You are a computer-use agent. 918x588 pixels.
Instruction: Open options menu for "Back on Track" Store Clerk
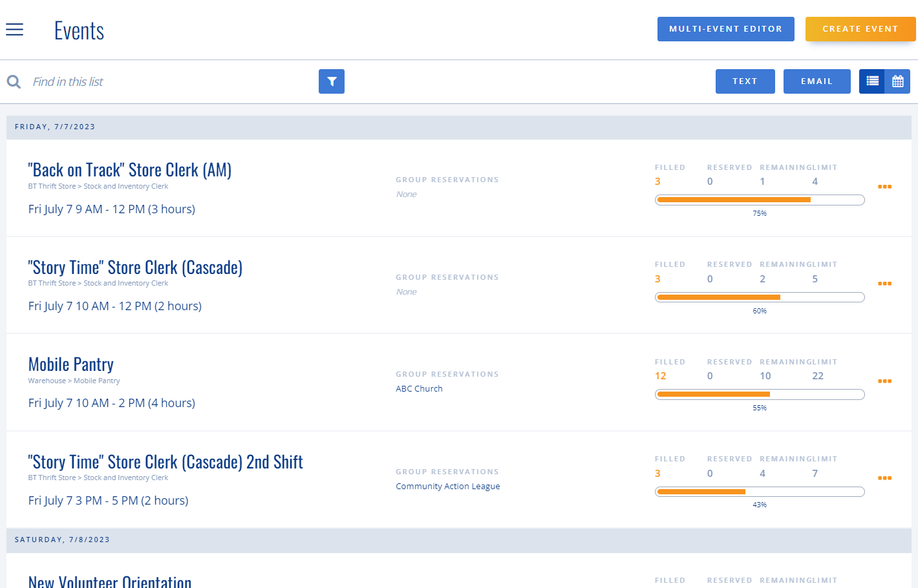(x=884, y=187)
